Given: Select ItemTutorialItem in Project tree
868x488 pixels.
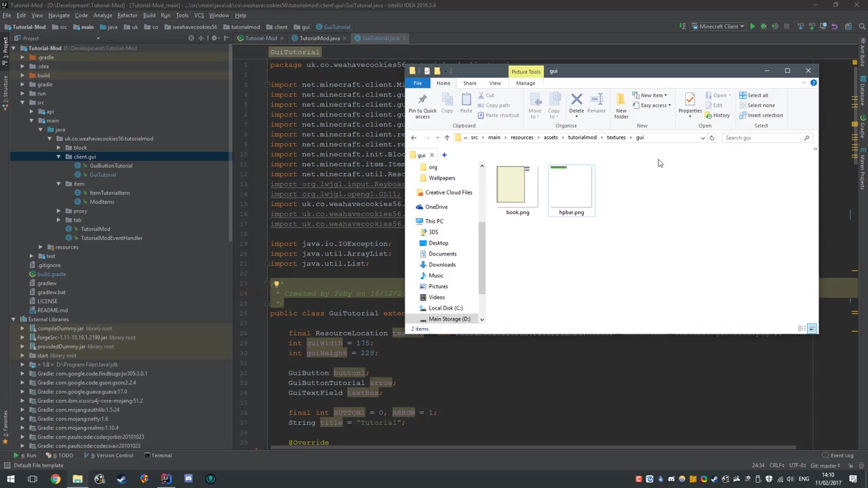Looking at the screenshot, I should coord(109,193).
